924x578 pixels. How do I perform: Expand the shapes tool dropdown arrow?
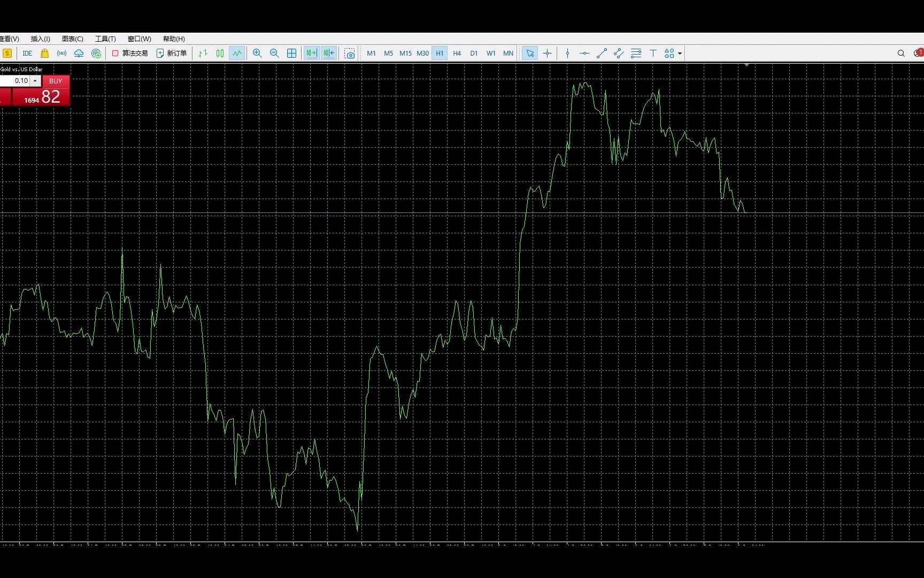point(680,53)
